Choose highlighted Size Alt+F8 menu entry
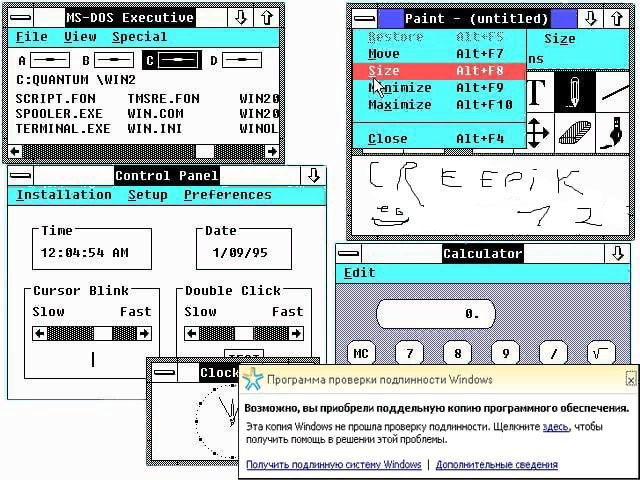The width and height of the screenshot is (640, 480). click(439, 71)
